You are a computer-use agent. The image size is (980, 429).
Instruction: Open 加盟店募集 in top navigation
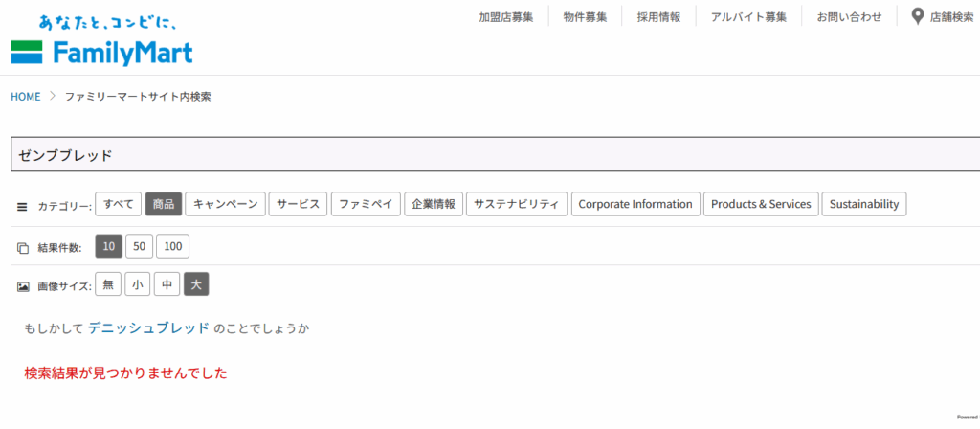pyautogui.click(x=506, y=17)
